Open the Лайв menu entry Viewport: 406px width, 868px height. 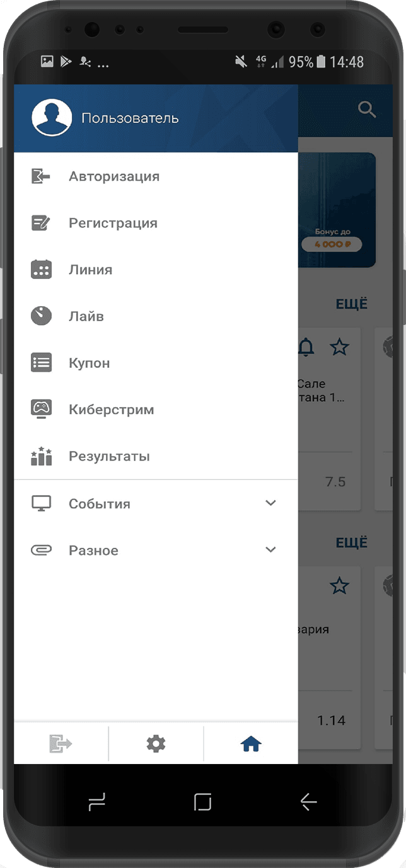pyautogui.click(x=156, y=316)
